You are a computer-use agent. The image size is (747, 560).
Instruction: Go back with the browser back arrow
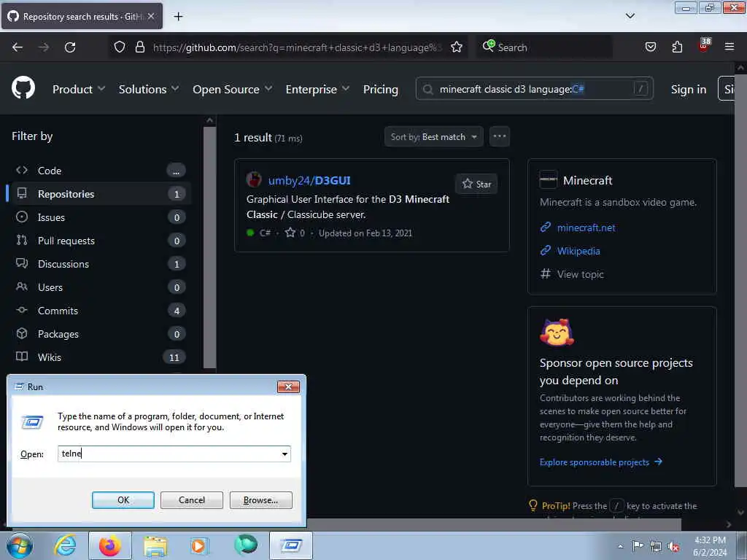pos(18,47)
